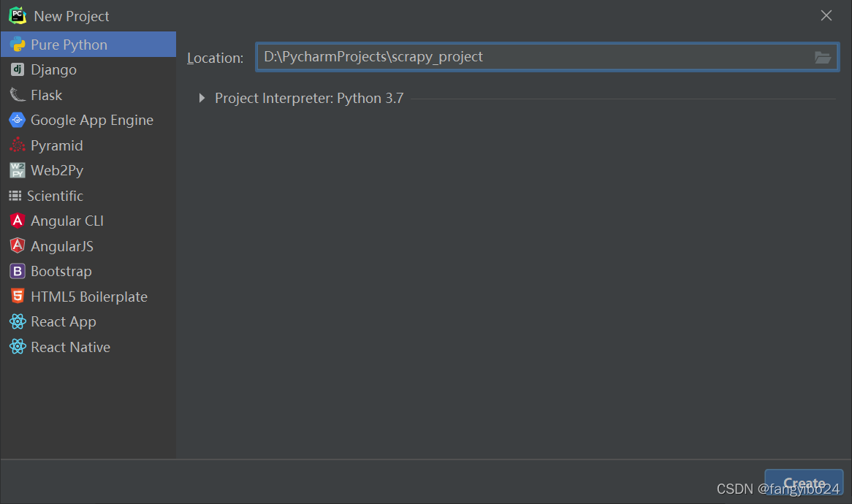The image size is (852, 504).
Task: Click the HTML5 Boilerplate icon
Action: point(17,297)
